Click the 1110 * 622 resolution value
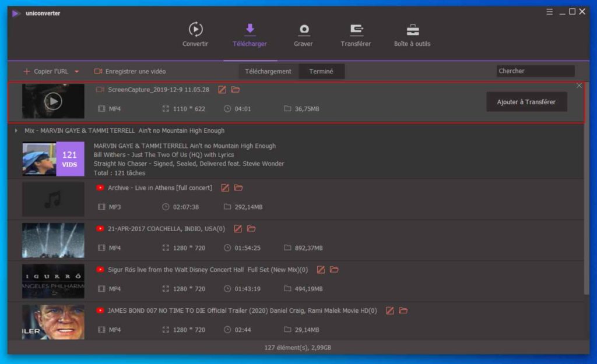597x364 pixels. [x=189, y=109]
